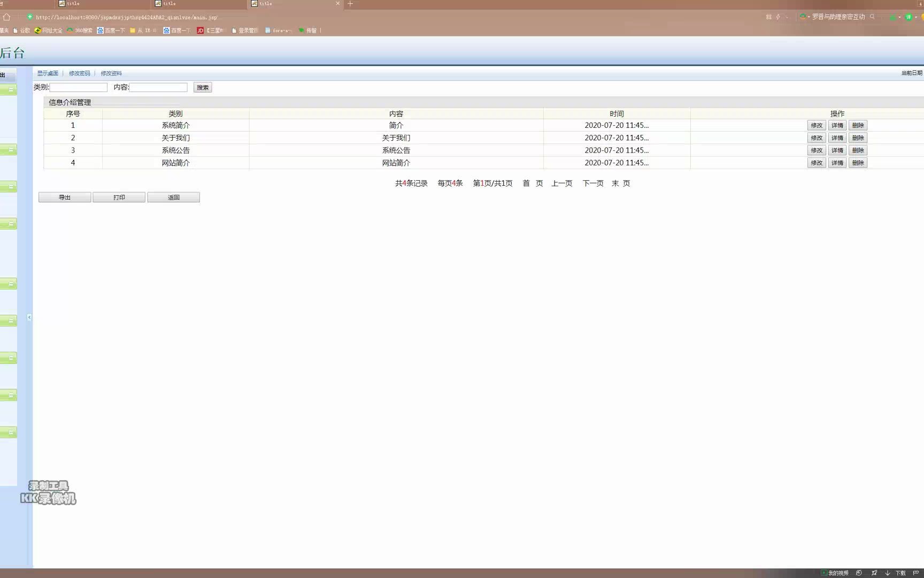Click the magnifier search icon beside the news headline
The height and width of the screenshot is (578, 924).
pos(872,17)
